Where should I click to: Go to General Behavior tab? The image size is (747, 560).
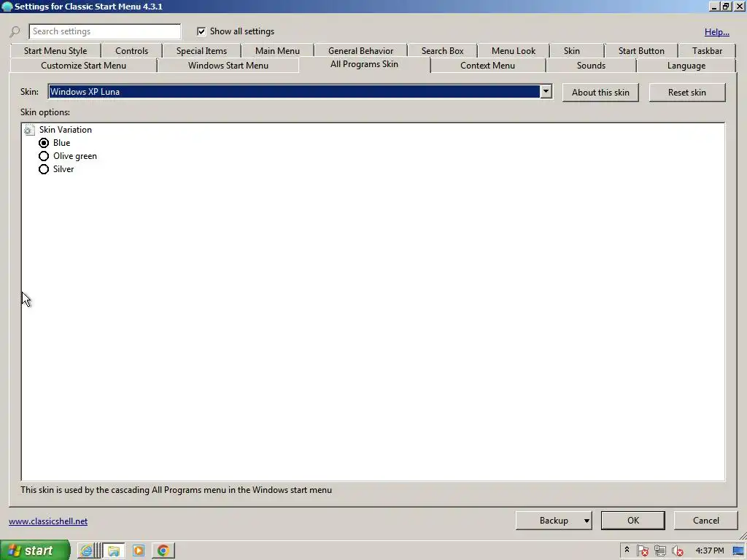[360, 51]
